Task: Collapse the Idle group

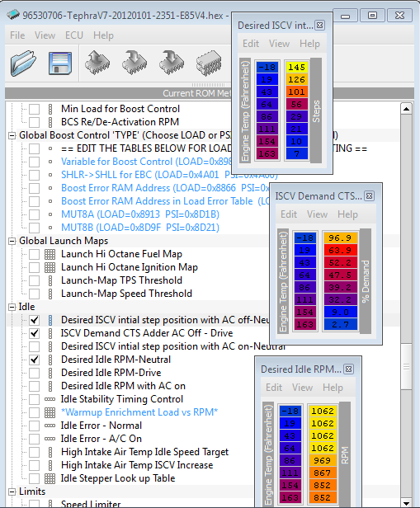Action: coord(12,307)
